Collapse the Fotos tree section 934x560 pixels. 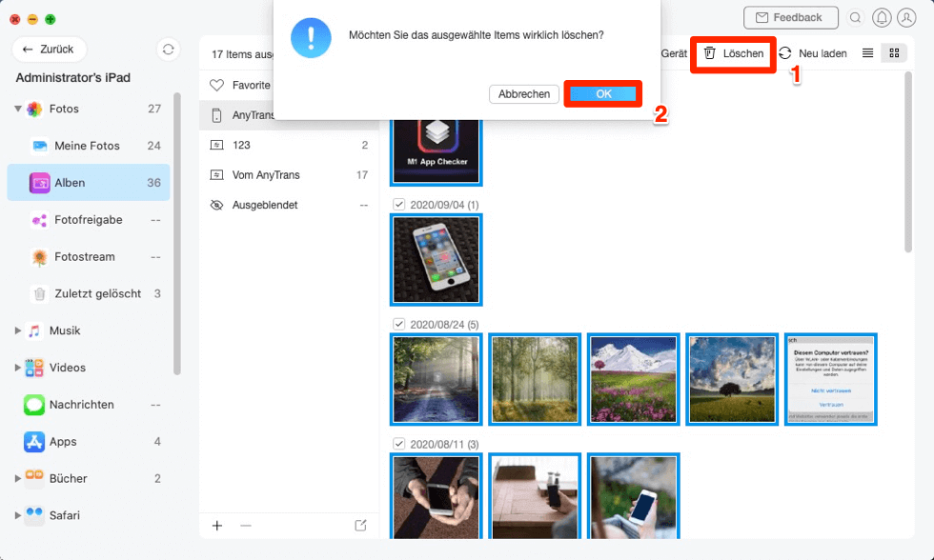[x=18, y=109]
